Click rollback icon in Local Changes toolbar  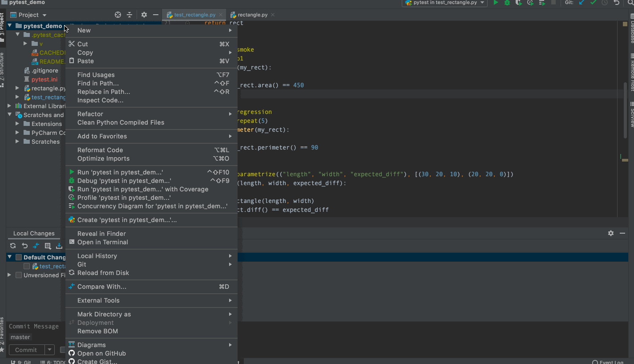(24, 246)
